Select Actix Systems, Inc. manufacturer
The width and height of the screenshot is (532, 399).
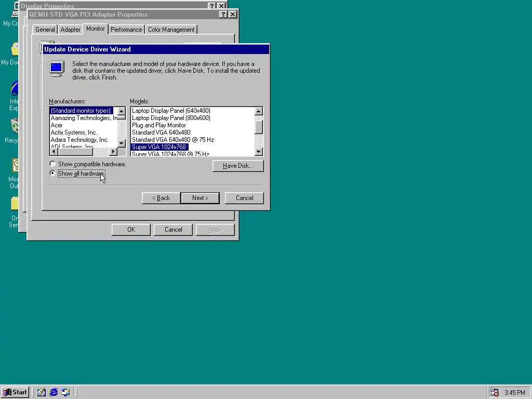[74, 132]
